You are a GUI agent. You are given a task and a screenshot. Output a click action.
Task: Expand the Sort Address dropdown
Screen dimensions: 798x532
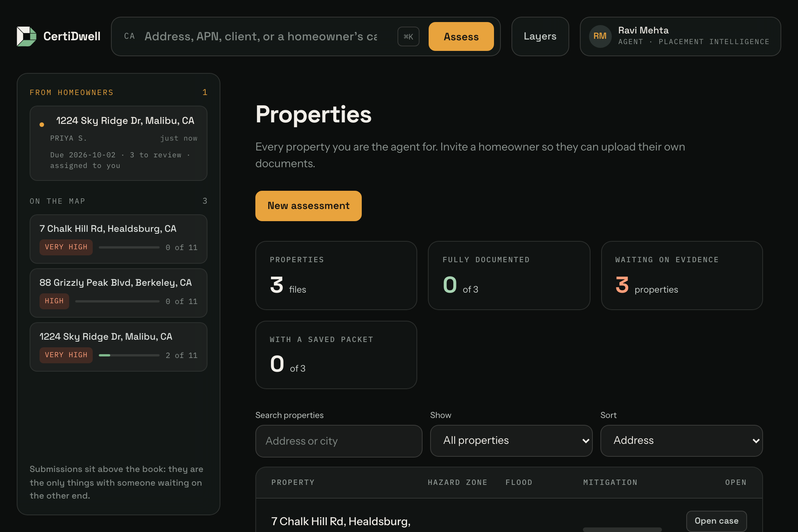pos(681,441)
